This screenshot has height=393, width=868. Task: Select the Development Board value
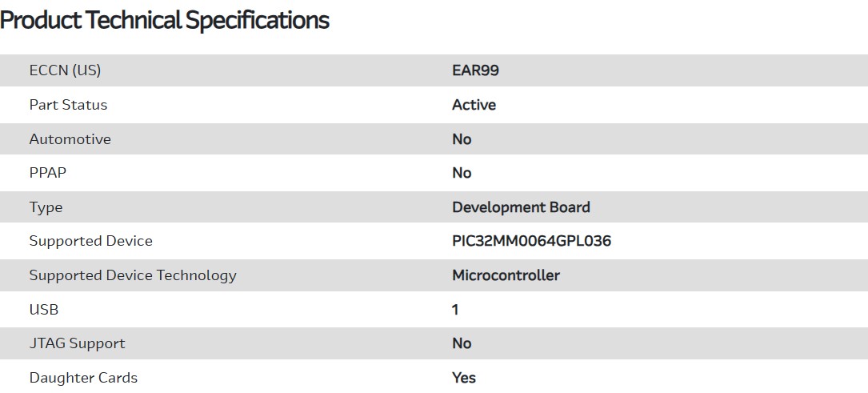point(521,207)
